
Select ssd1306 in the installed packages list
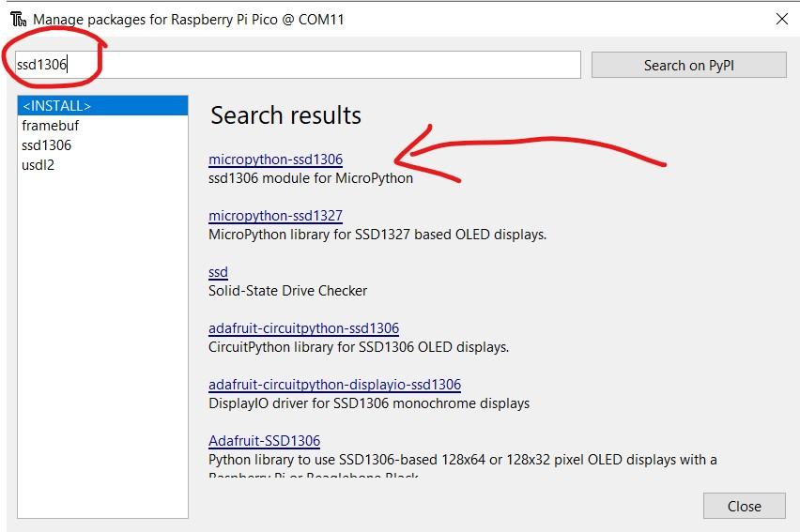pyautogui.click(x=102, y=145)
